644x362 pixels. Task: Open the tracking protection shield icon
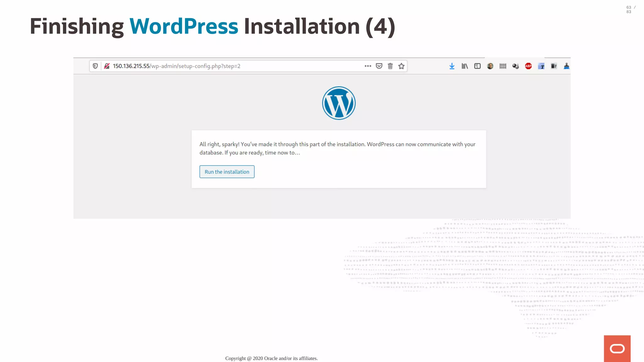pyautogui.click(x=95, y=66)
